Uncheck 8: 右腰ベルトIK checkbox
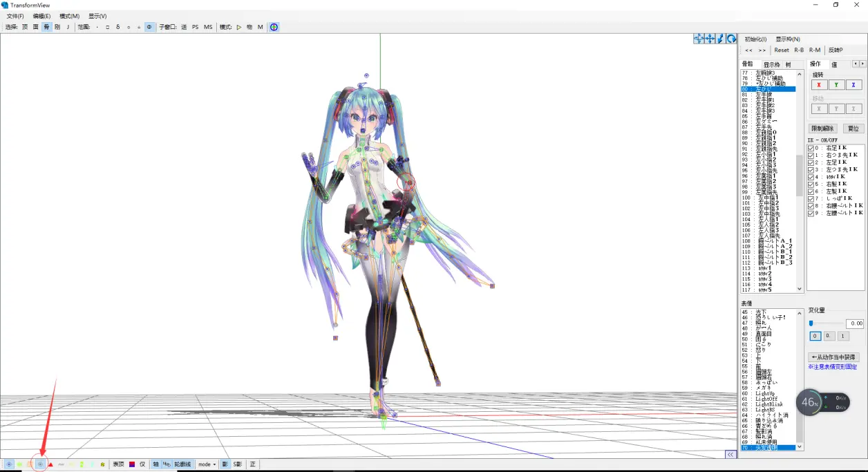This screenshot has width=868, height=472. 811,206
